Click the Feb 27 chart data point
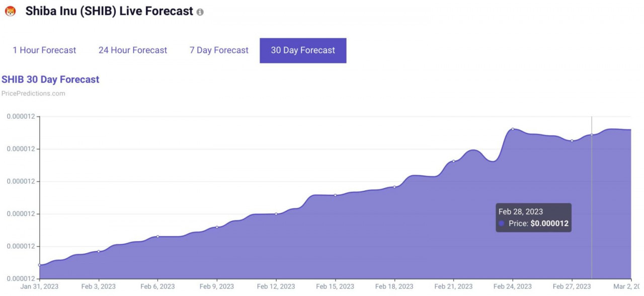The image size is (644, 296). tap(572, 140)
